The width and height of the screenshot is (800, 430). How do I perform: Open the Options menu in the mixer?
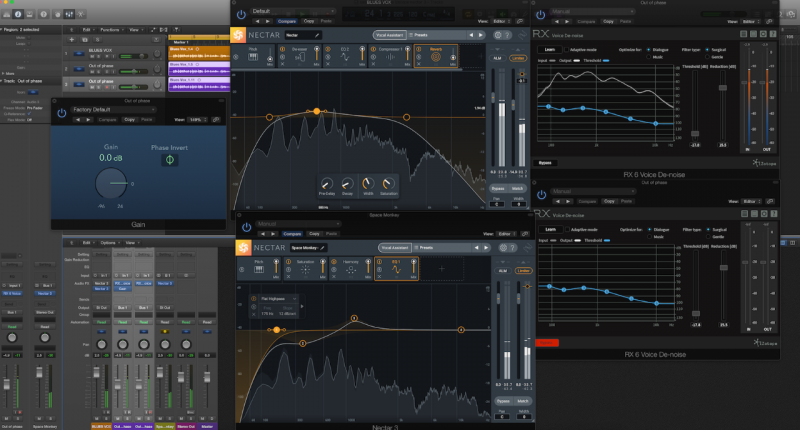(108, 243)
